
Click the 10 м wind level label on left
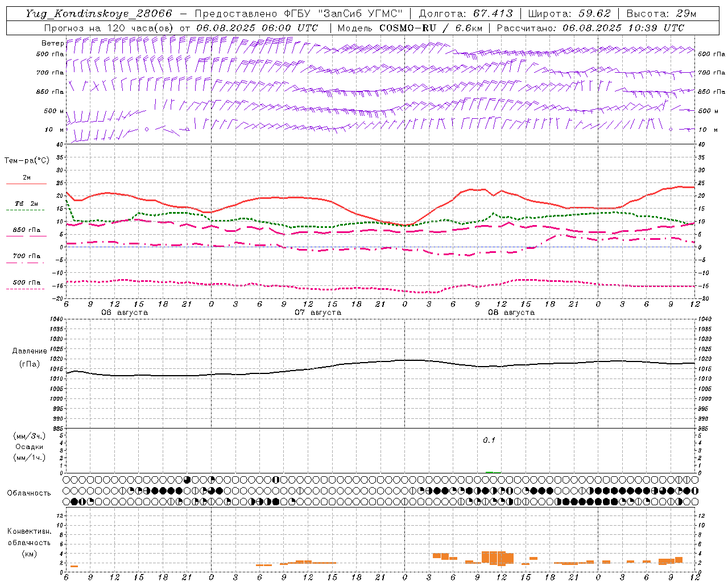pos(55,130)
